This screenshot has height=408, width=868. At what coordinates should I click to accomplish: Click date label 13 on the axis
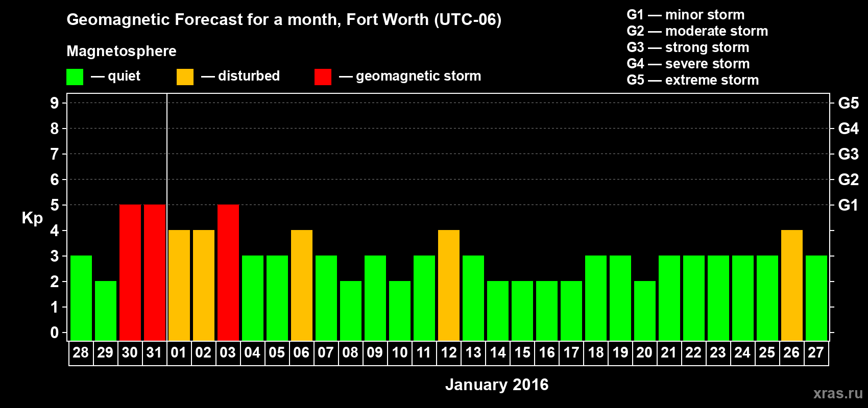(x=473, y=353)
